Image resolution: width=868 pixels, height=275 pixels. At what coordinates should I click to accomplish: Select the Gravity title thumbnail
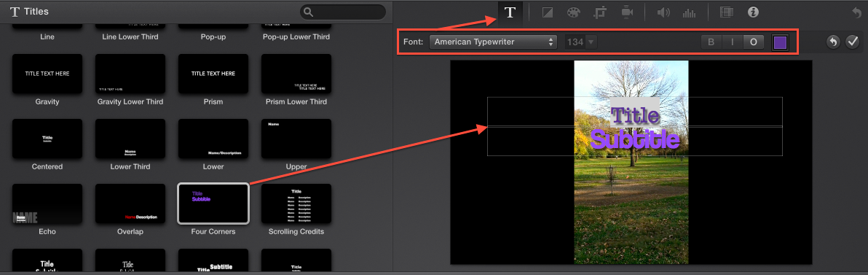(47, 73)
